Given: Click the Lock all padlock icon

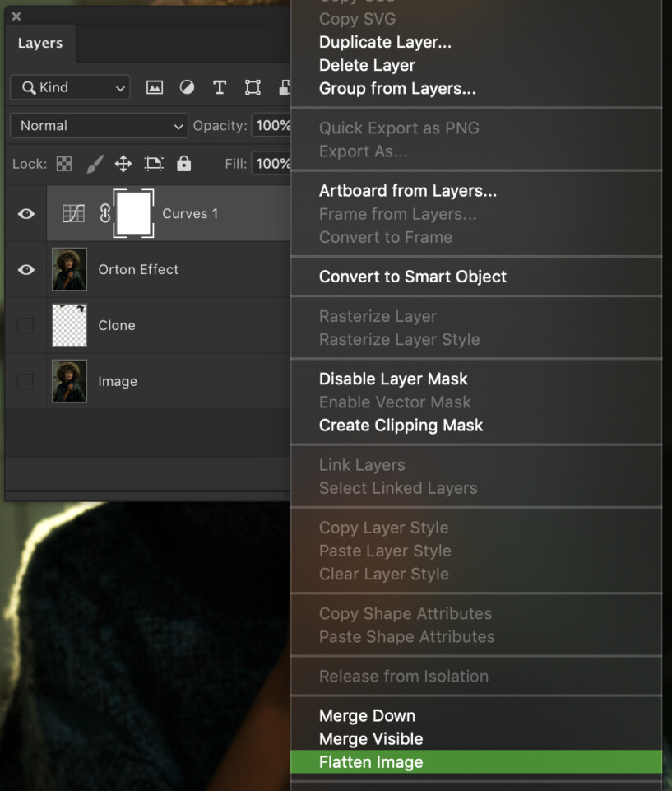Looking at the screenshot, I should point(183,164).
